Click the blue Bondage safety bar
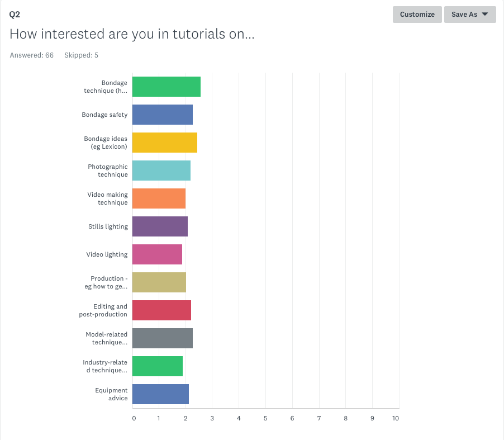This screenshot has width=504, height=440. click(x=163, y=115)
